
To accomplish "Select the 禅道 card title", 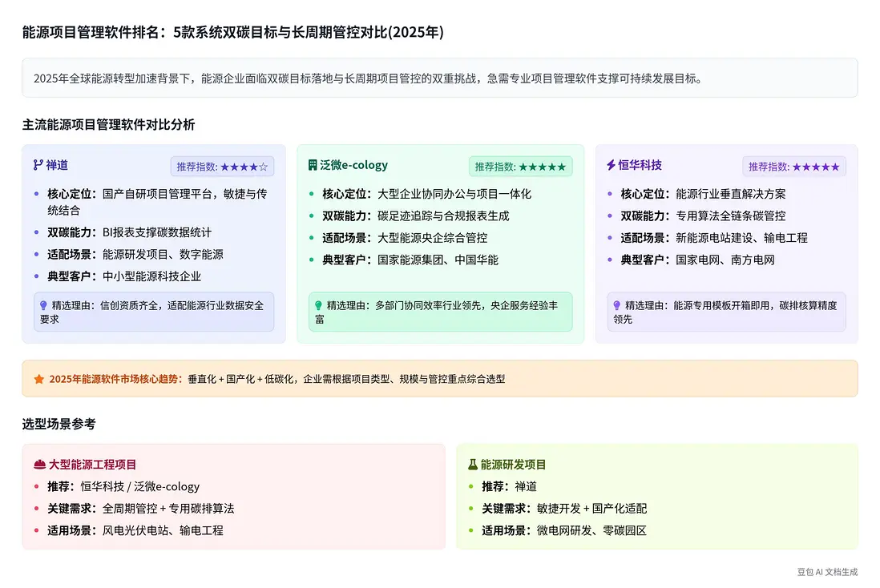I will [x=57, y=165].
